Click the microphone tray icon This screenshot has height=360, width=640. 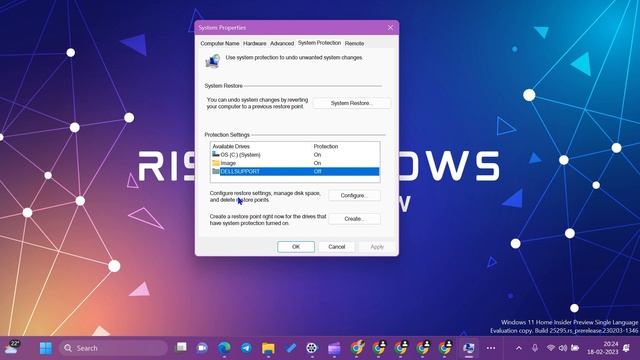[535, 348]
